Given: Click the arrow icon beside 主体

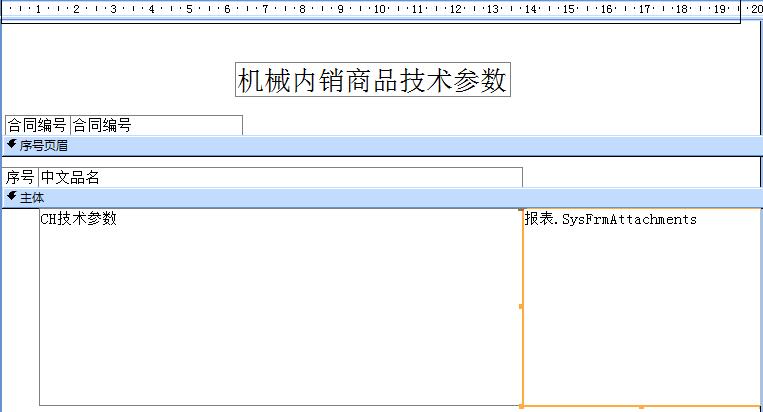Looking at the screenshot, I should [12, 197].
